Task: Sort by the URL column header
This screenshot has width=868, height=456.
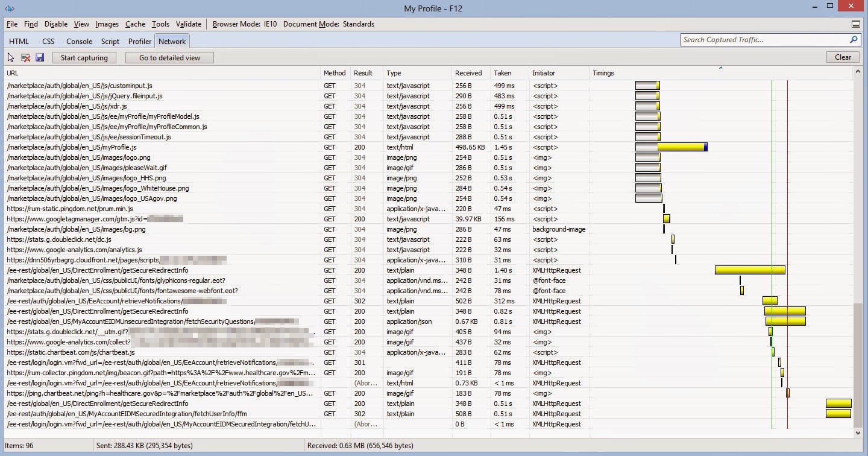Action: point(162,73)
